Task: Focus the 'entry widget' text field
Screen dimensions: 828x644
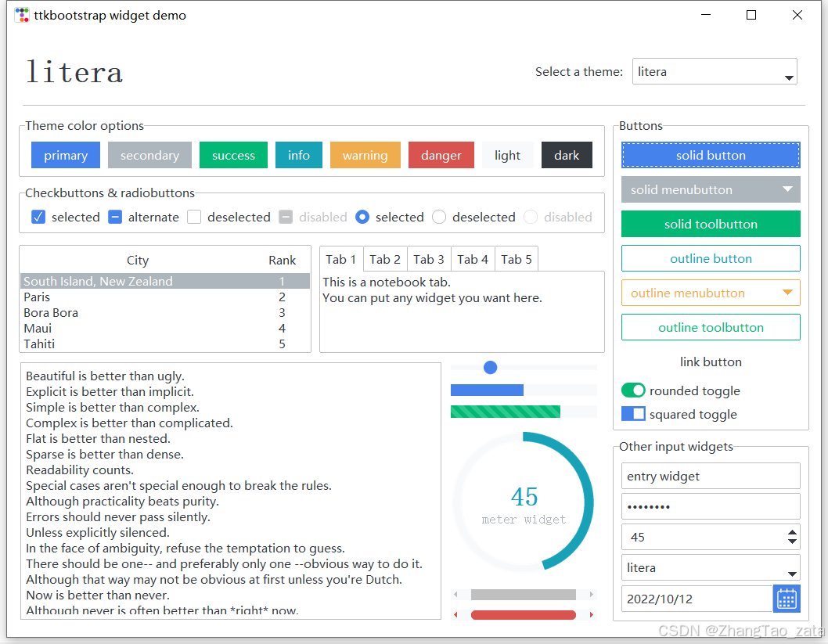Action: 711,476
